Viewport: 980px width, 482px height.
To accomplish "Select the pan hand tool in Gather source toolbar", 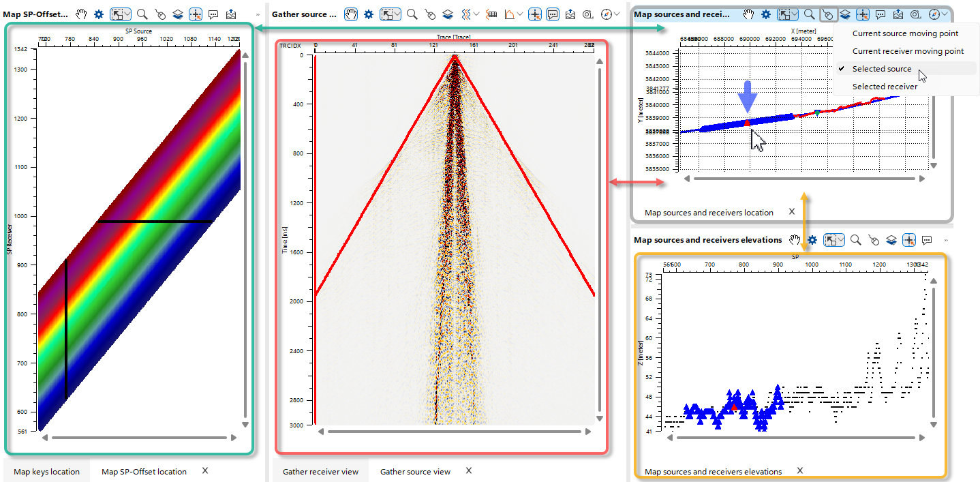I will [352, 14].
